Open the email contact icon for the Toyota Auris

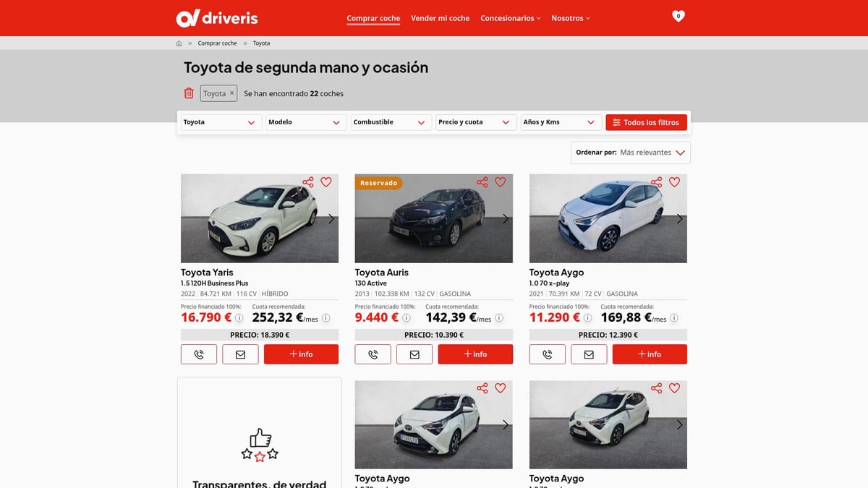pos(414,354)
